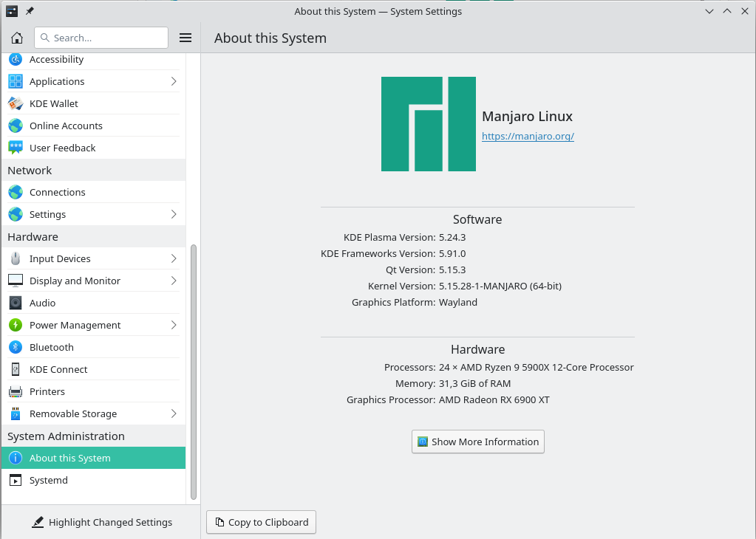Screen dimensions: 756x539
Task: Click the Search settings field
Action: (x=101, y=38)
